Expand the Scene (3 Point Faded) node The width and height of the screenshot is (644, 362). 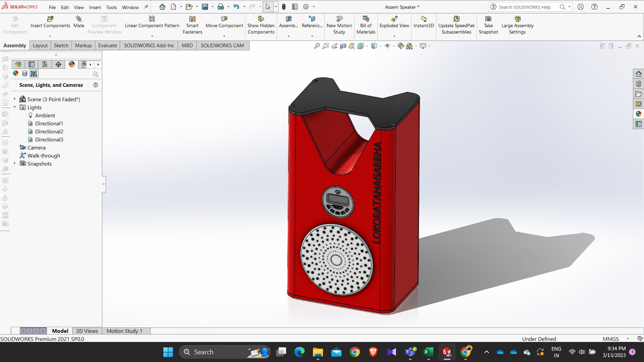(x=15, y=99)
